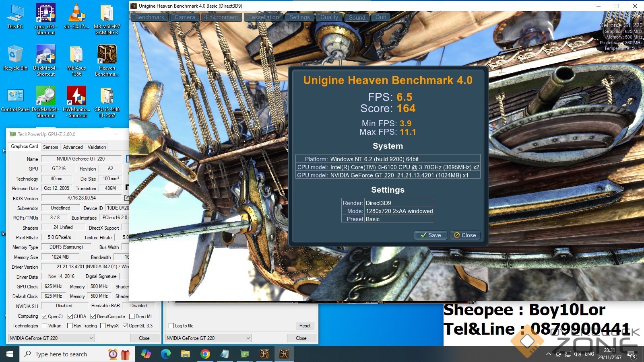The image size is (644, 362).
Task: Open the DiskMark64 shortcut icon
Action: (45, 97)
